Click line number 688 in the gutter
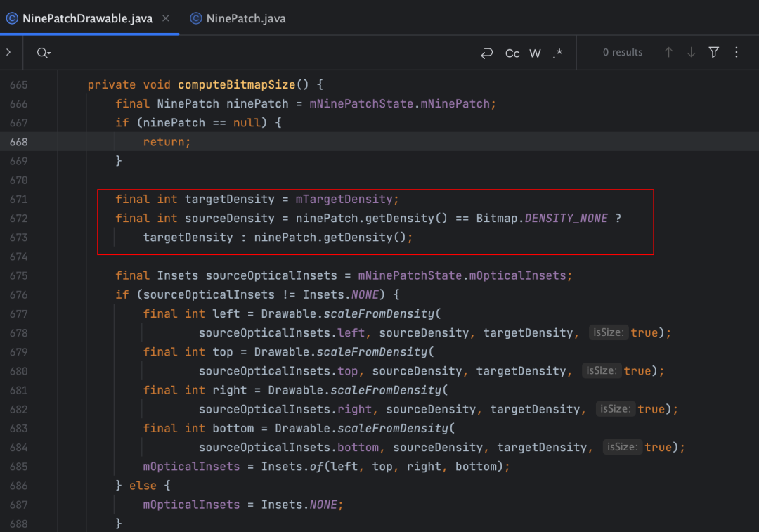Image resolution: width=759 pixels, height=532 pixels. (18, 524)
